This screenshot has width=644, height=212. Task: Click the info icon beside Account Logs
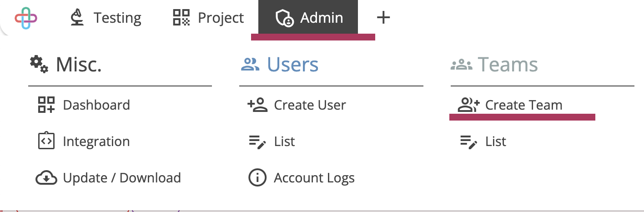(x=257, y=178)
